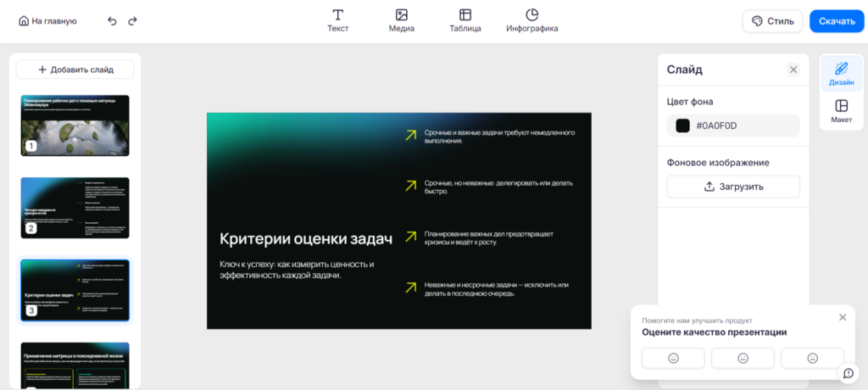Select the Текст tool

(337, 20)
